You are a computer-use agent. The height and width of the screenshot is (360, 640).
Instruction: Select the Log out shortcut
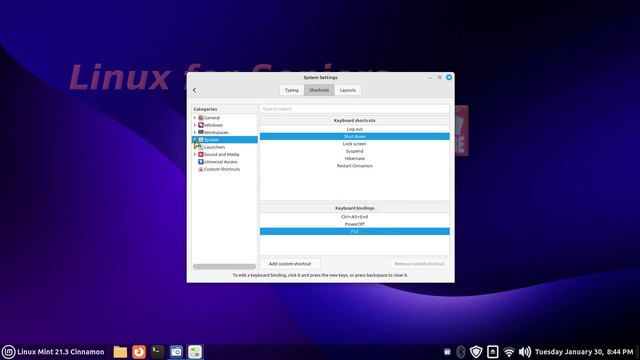click(355, 129)
